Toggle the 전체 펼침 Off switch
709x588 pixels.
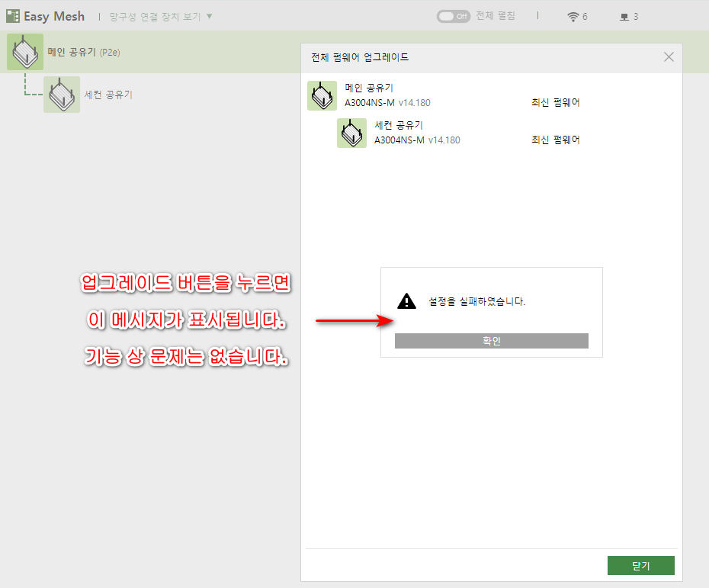[x=453, y=16]
